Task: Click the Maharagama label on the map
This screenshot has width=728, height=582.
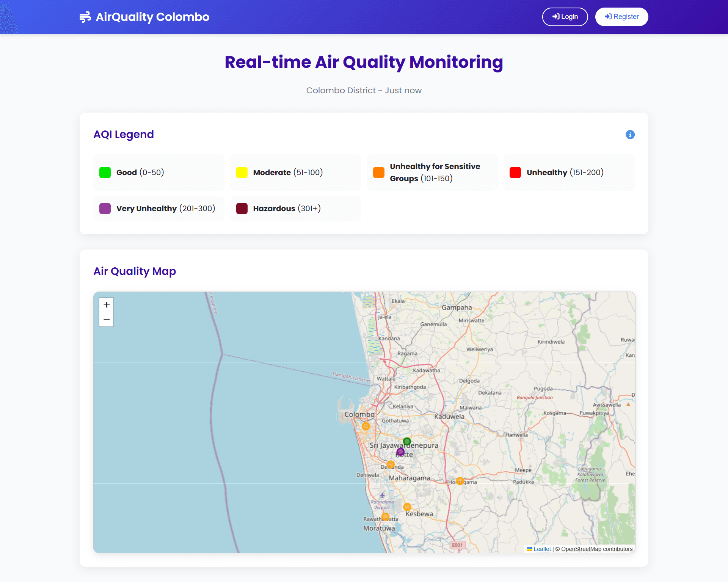Action: [409, 478]
